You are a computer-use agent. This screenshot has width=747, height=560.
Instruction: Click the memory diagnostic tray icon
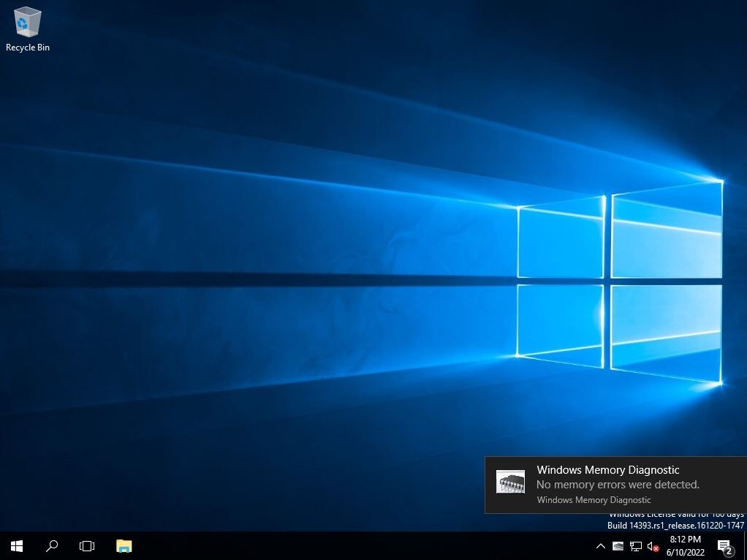coord(618,546)
